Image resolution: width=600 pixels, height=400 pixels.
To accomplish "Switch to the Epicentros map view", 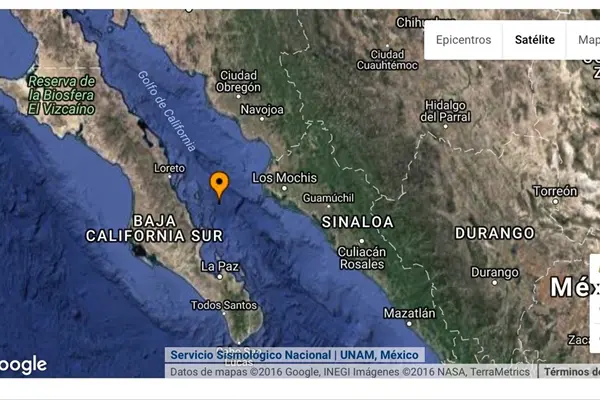I will 463,40.
